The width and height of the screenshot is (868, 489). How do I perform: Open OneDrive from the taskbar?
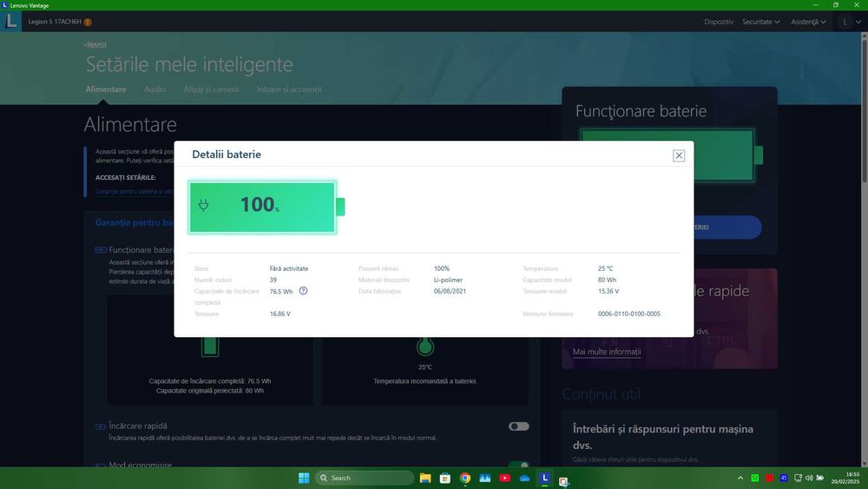[525, 478]
